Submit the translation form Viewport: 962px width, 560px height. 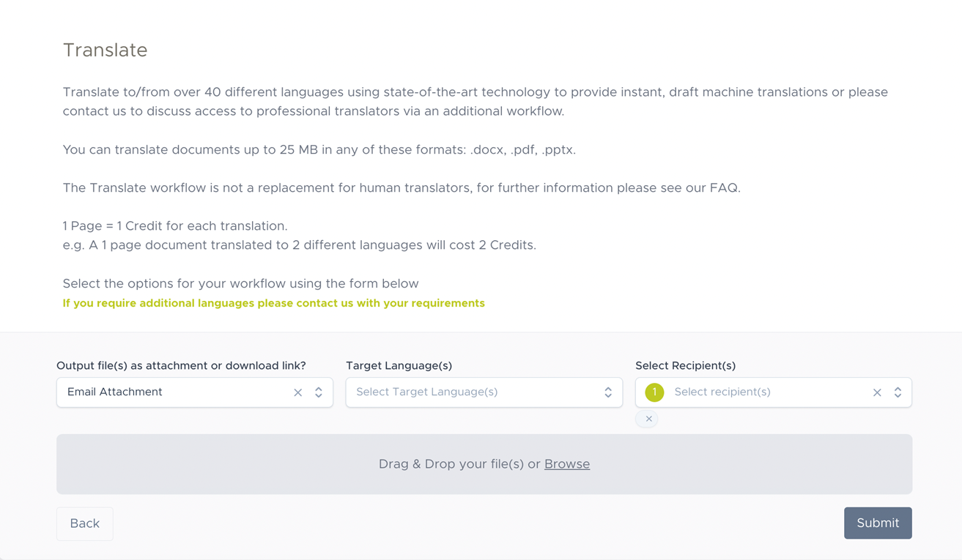click(x=877, y=523)
